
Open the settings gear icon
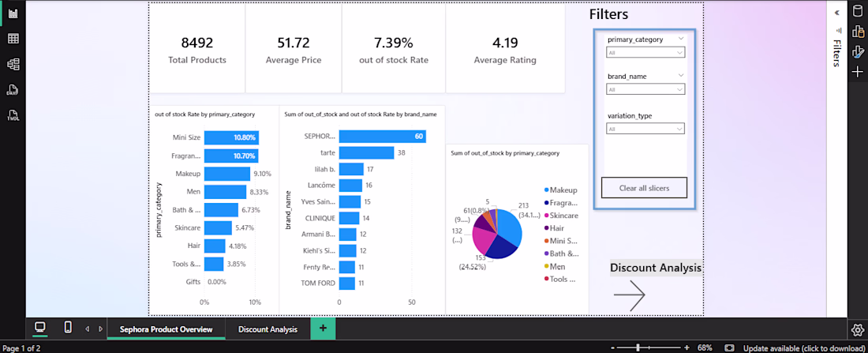[857, 330]
